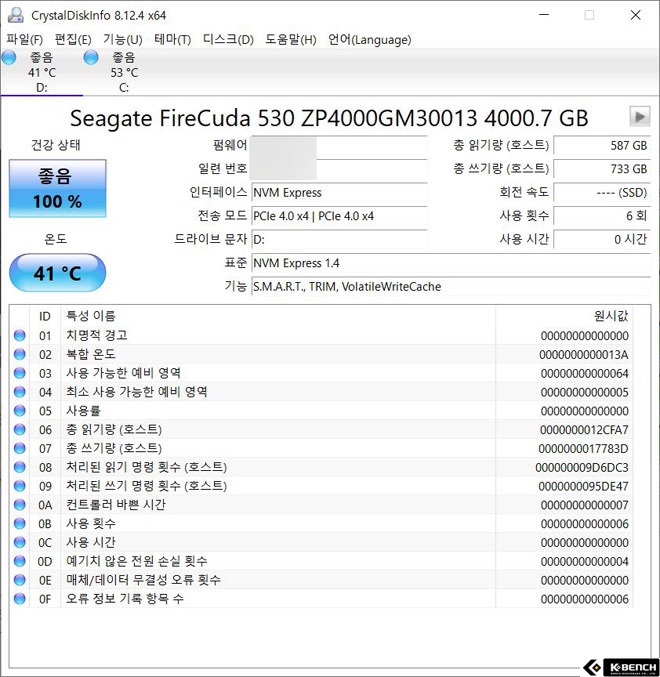Click status orb for ID 02 복합 온도
660x677 pixels.
pyautogui.click(x=19, y=354)
